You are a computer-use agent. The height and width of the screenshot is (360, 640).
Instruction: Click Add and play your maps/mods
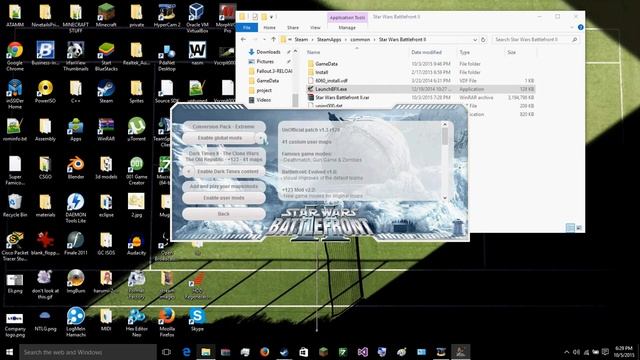(x=224, y=186)
